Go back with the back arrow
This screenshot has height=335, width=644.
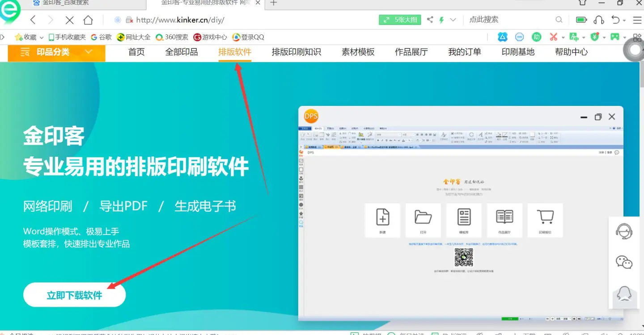tap(33, 20)
